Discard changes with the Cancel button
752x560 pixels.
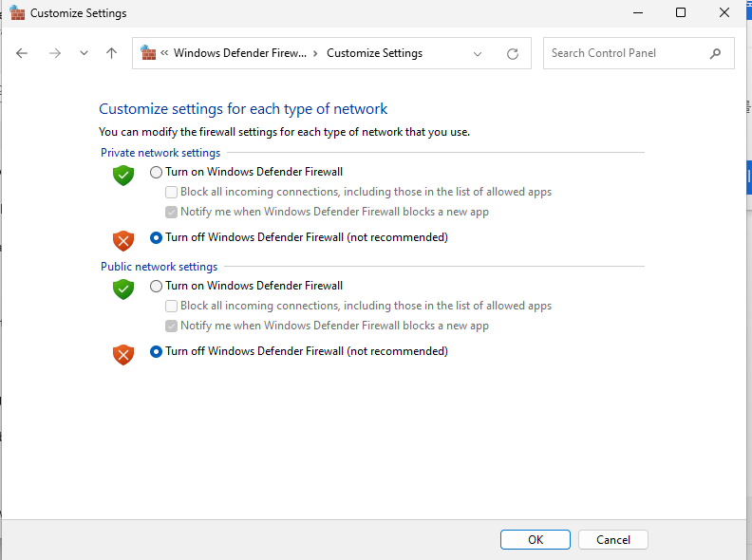pyautogui.click(x=613, y=540)
